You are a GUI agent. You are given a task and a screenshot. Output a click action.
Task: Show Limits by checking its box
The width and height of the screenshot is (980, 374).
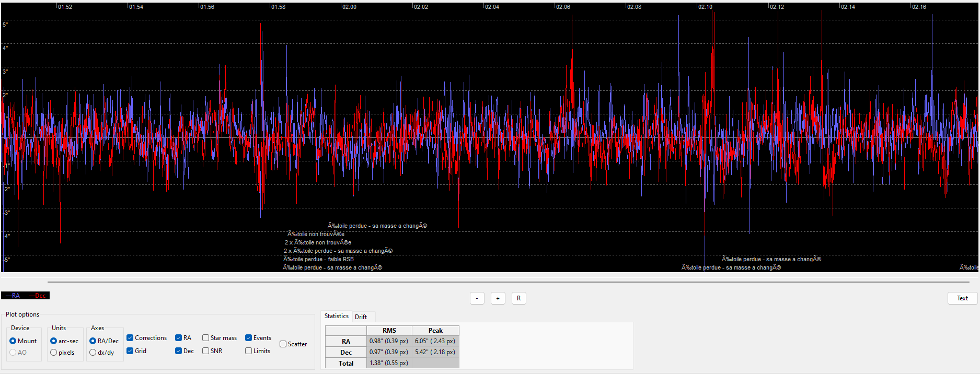pos(249,351)
